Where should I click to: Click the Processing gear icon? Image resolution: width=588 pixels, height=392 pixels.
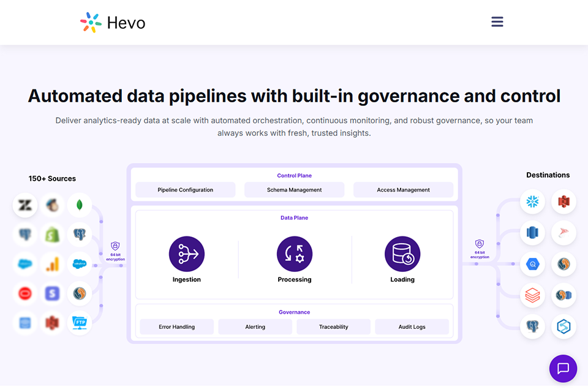point(295,254)
